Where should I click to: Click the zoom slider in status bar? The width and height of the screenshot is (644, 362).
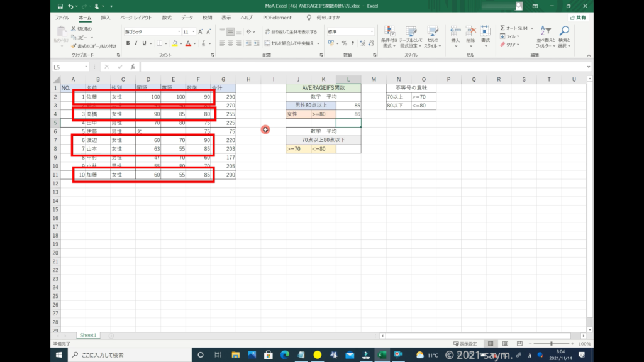pos(552,344)
